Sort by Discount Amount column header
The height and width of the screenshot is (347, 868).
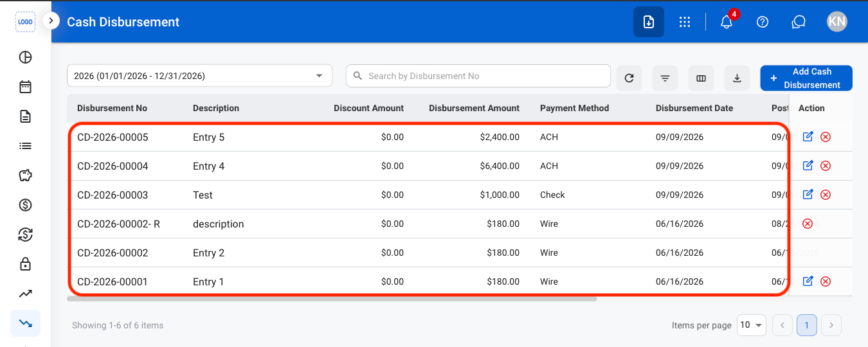pos(368,108)
